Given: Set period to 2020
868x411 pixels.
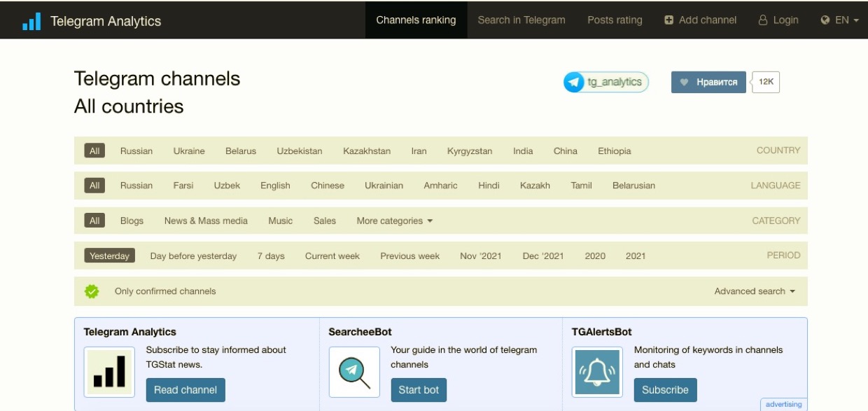Looking at the screenshot, I should tap(595, 256).
